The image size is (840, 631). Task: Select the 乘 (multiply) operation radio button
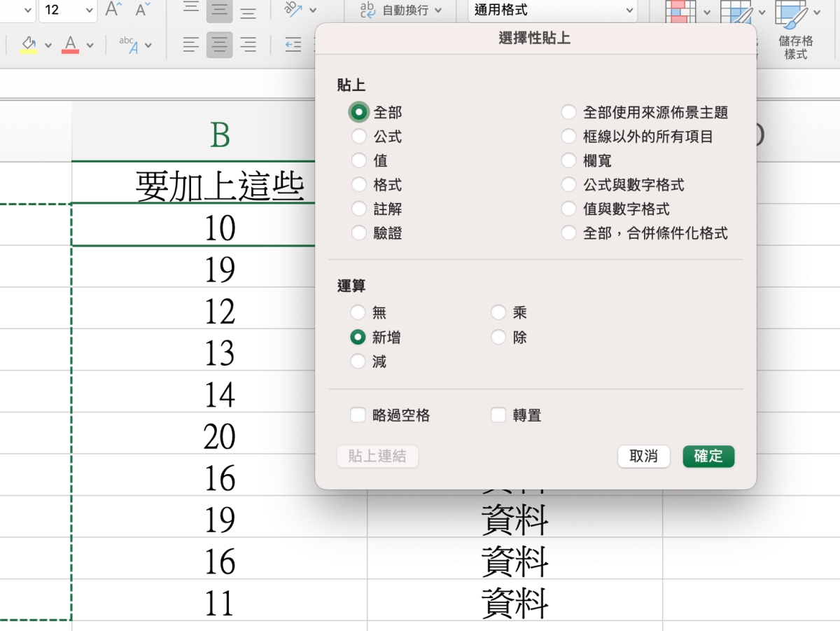point(498,313)
